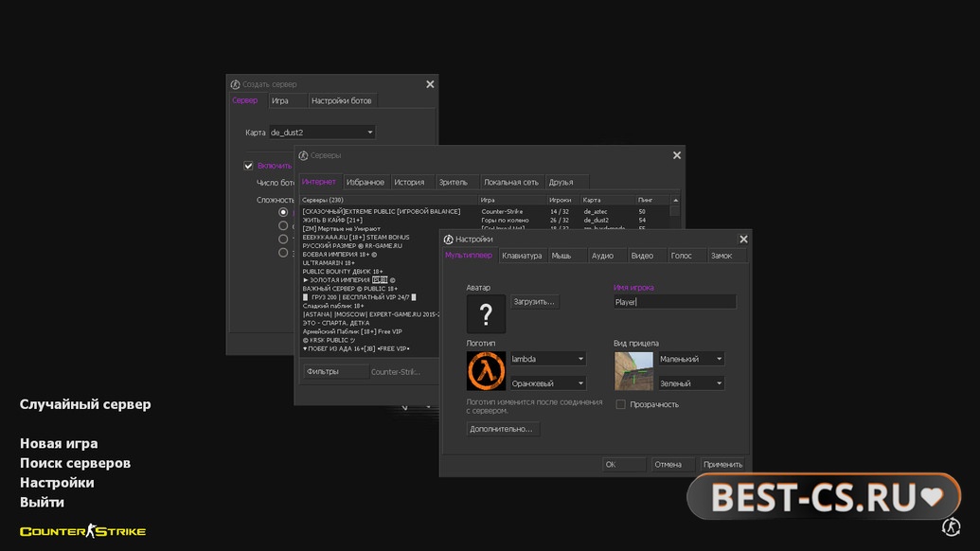This screenshot has height=551, width=980.
Task: Open Поиск серверов from main menu
Action: point(75,463)
